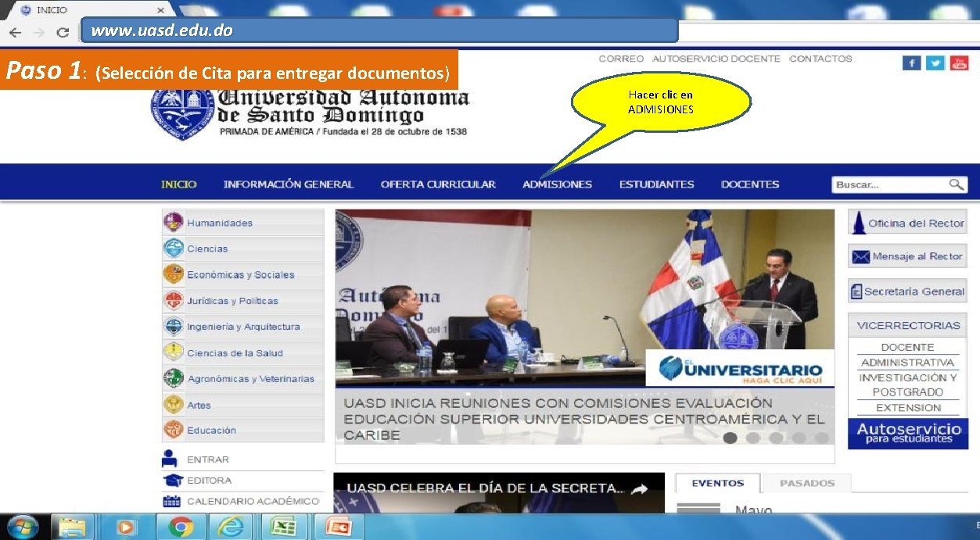Open Windows Media Player from taskbar

pos(125,527)
